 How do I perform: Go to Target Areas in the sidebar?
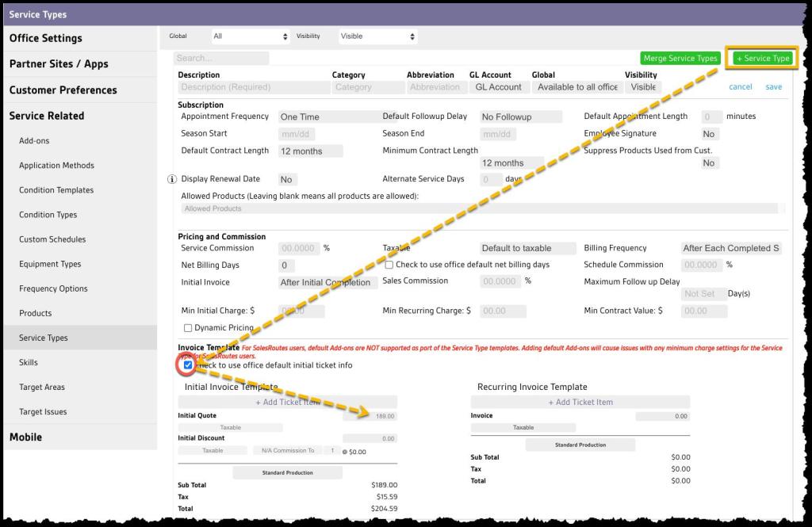pos(42,388)
